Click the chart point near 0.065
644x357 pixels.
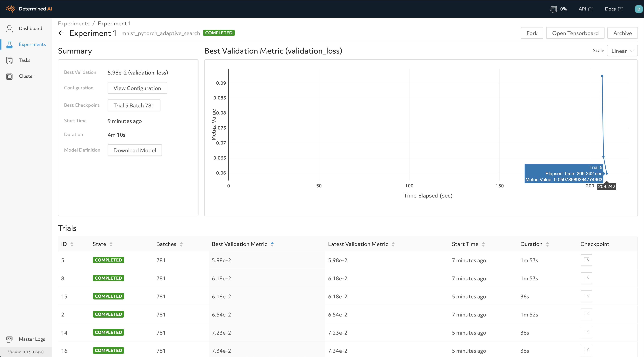tap(603, 157)
